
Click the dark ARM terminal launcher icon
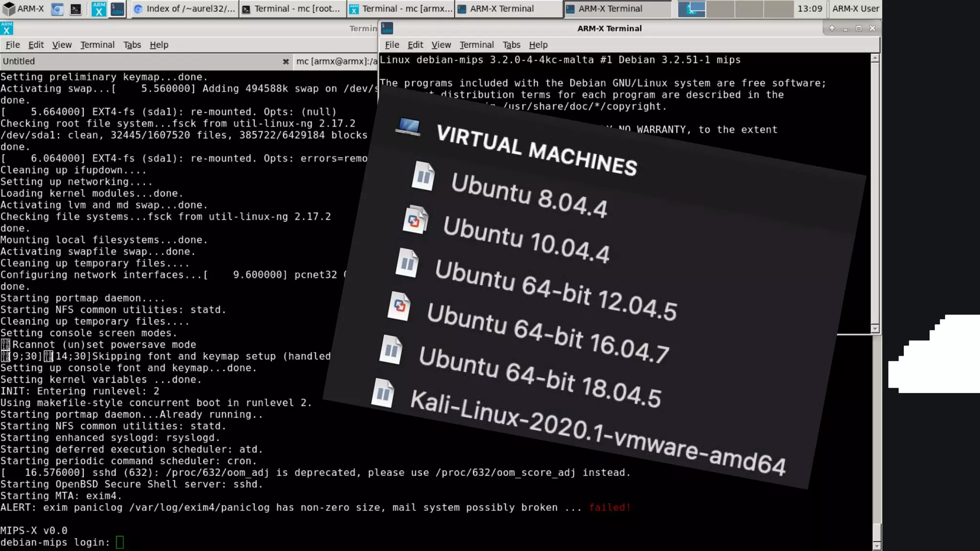117,9
